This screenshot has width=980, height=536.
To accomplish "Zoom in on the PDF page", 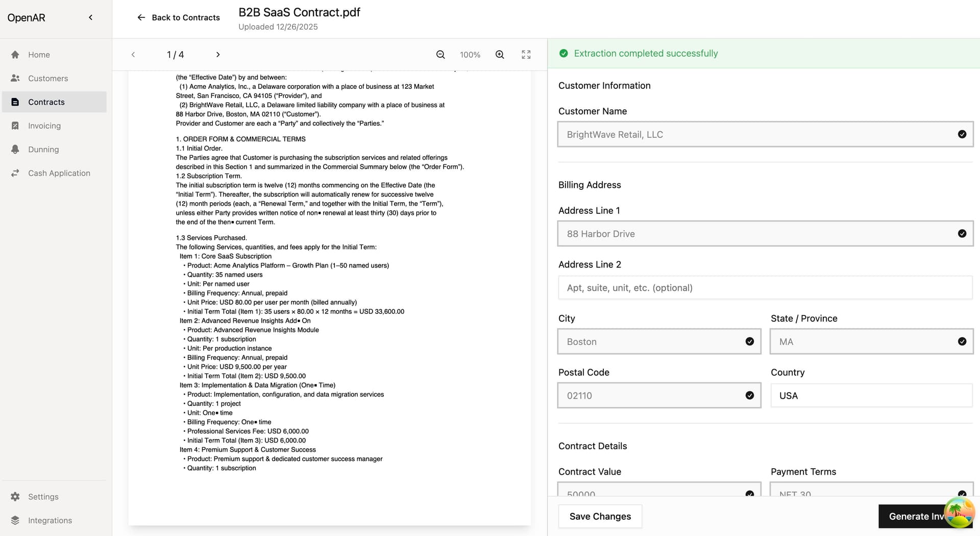I will (x=499, y=54).
